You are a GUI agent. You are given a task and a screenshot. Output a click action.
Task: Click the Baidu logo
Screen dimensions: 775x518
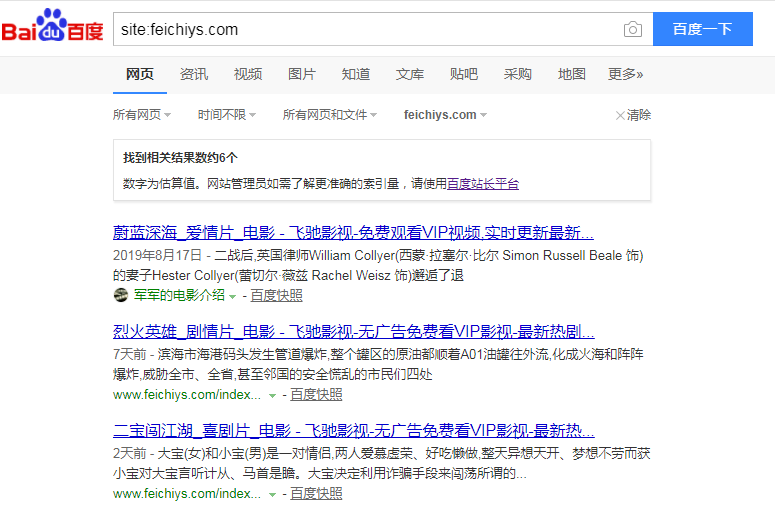click(52, 25)
